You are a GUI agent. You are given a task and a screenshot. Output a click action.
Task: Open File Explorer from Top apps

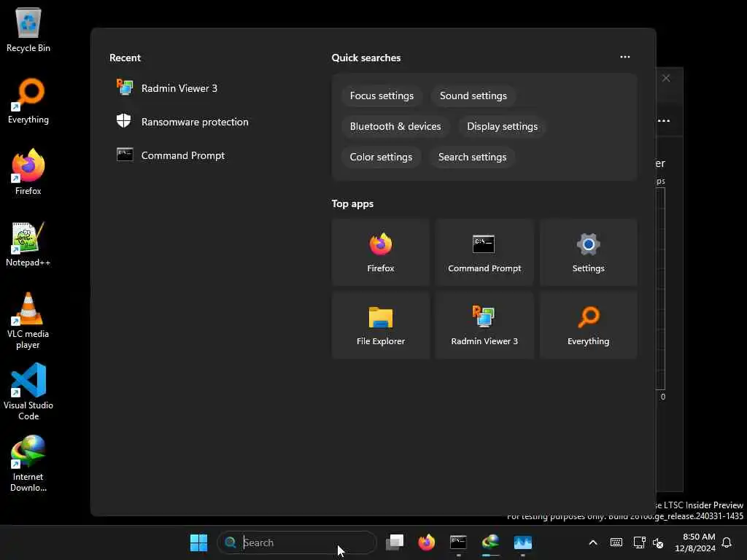381,325
